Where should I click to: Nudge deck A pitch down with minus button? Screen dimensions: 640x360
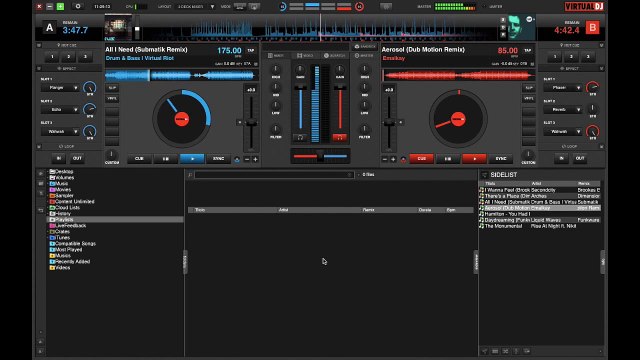(x=247, y=159)
